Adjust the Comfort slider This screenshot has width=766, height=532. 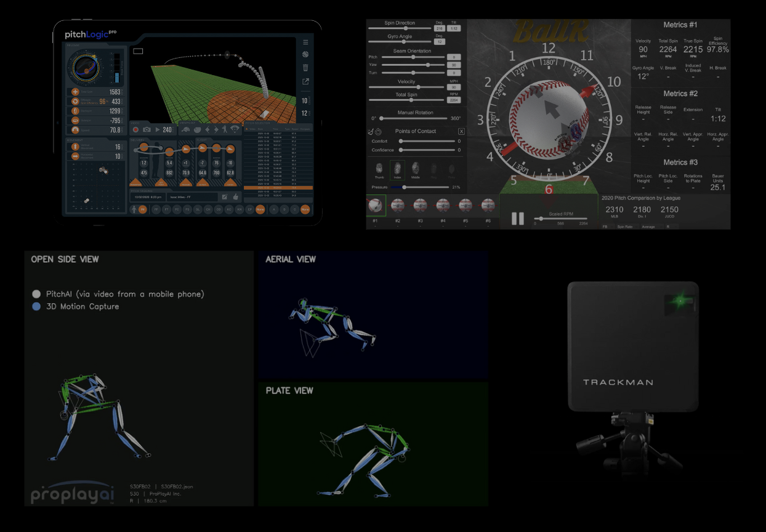pyautogui.click(x=427, y=141)
